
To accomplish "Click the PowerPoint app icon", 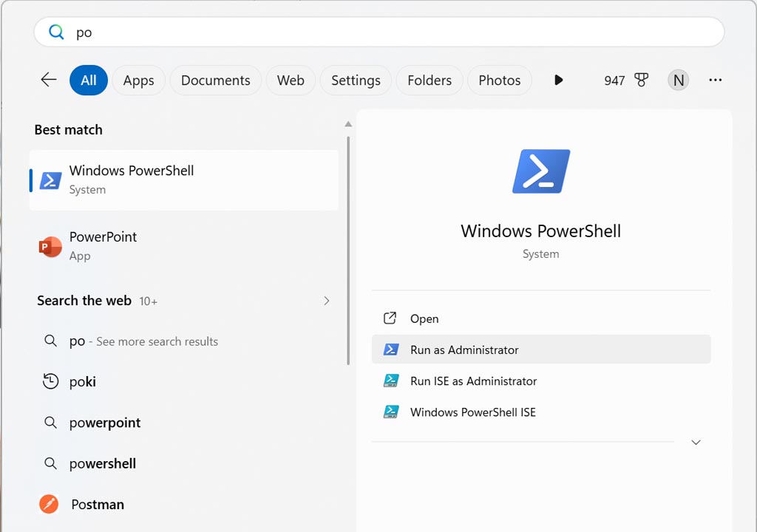I will [x=50, y=247].
